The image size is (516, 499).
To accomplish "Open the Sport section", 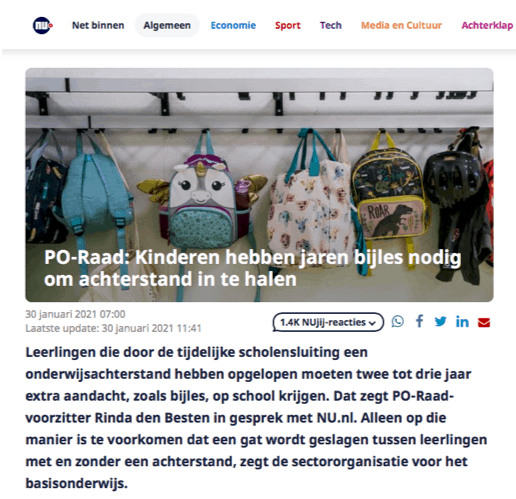I will pos(288,25).
